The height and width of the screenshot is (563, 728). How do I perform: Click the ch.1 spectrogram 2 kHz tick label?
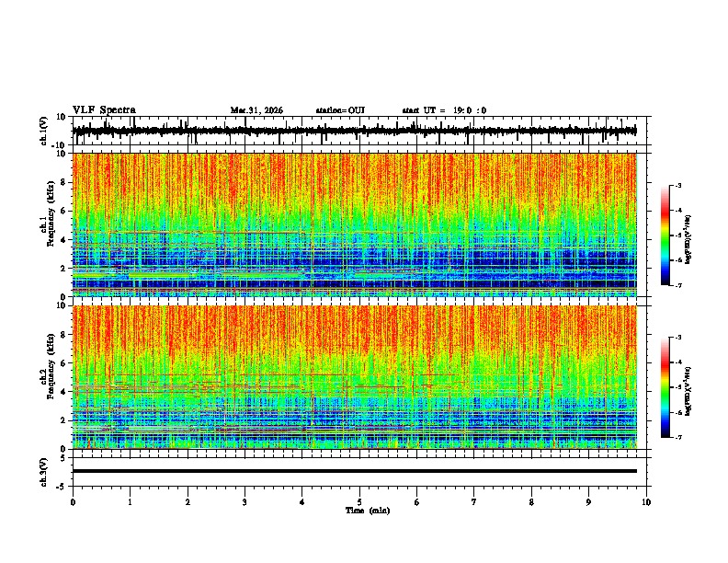point(64,268)
